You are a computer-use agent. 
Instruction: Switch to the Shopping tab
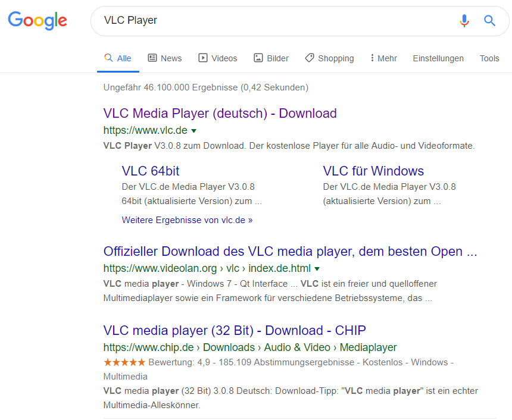(x=329, y=58)
